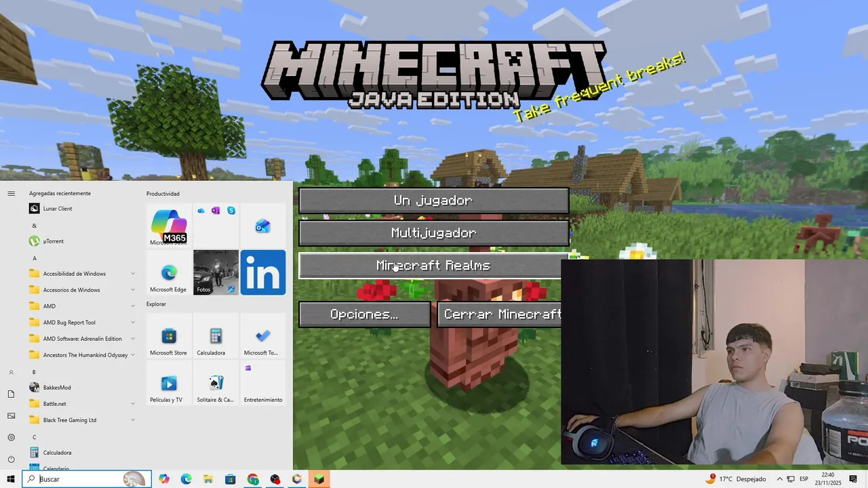Expand the Accesibilidad de Windows folder

tap(81, 274)
